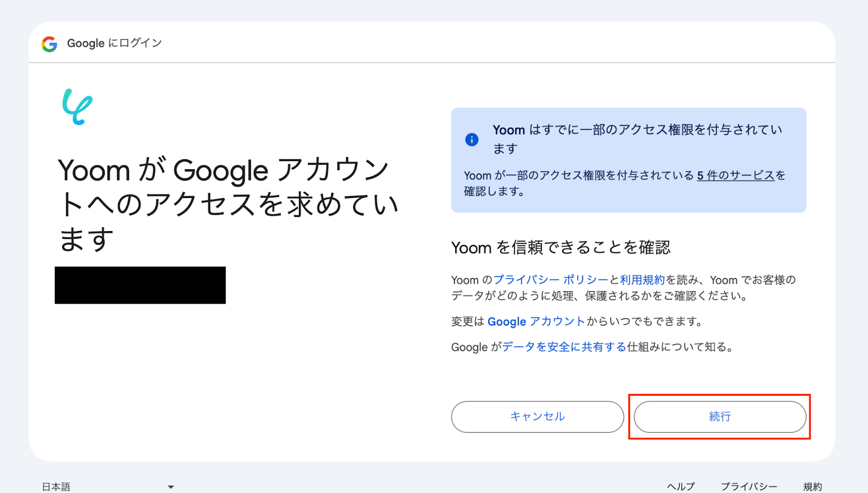Expand the language selector arrow
This screenshot has height=493, width=868.
click(x=171, y=487)
